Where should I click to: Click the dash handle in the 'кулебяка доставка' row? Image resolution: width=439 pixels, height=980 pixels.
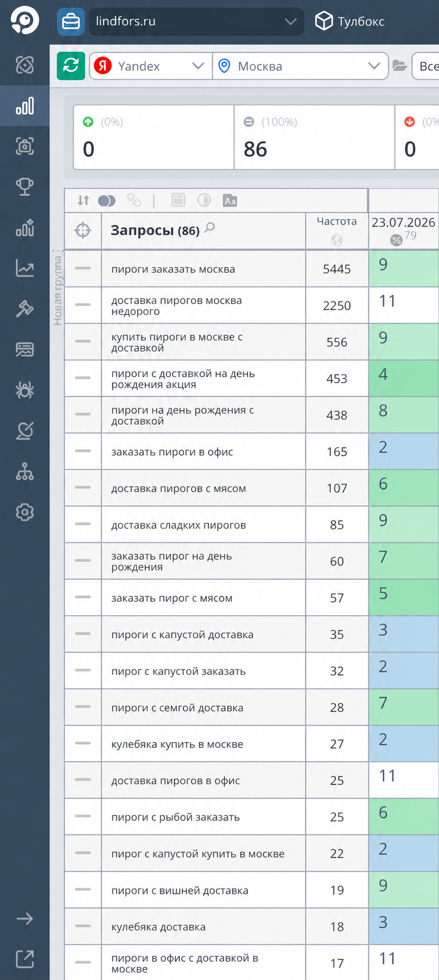point(83,926)
